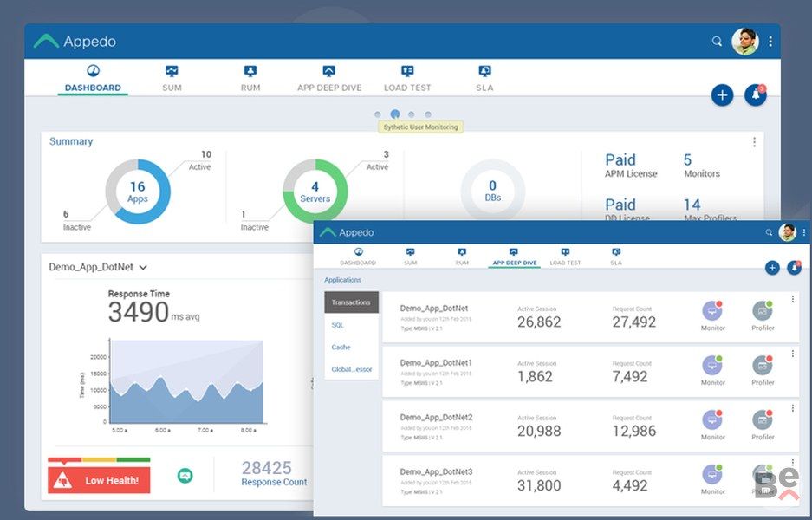The image size is (812, 520).
Task: Click the 26,862 Active Session value
Action: pos(539,322)
